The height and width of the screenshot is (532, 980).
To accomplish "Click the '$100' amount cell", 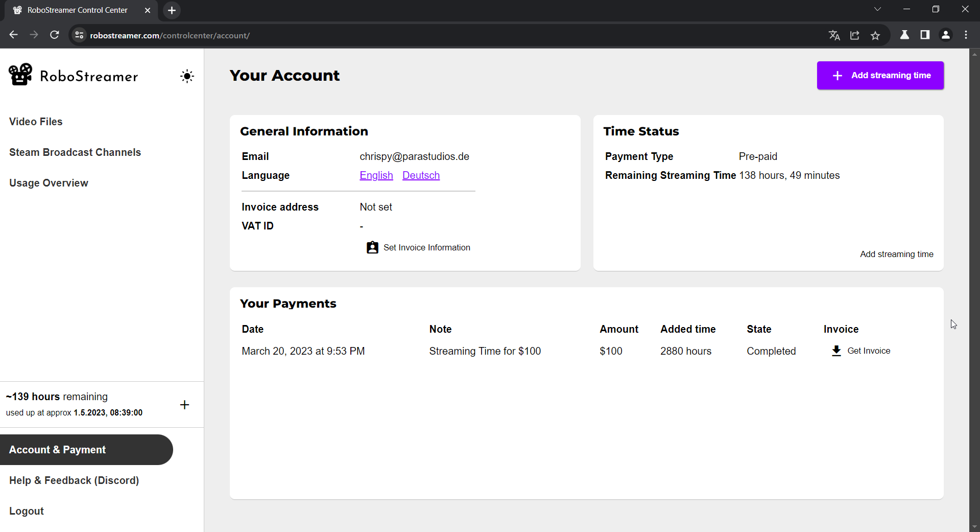I will pos(611,351).
